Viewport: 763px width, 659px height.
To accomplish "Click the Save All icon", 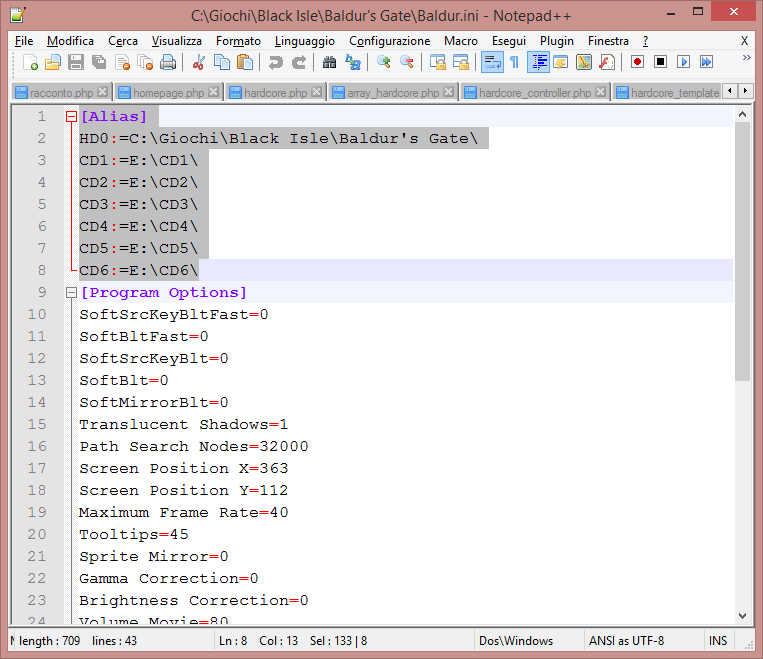I will pyautogui.click(x=99, y=62).
